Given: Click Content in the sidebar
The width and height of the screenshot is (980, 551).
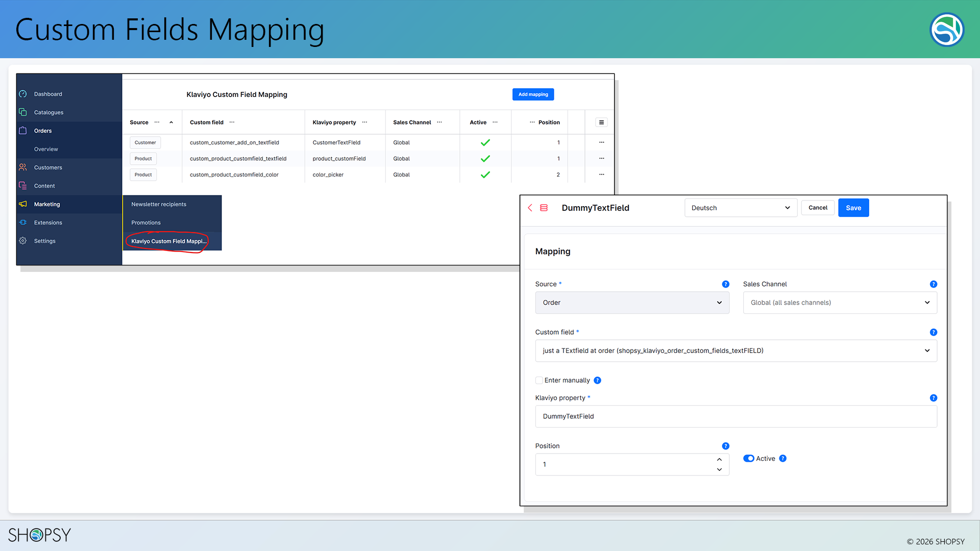Looking at the screenshot, I should [44, 186].
